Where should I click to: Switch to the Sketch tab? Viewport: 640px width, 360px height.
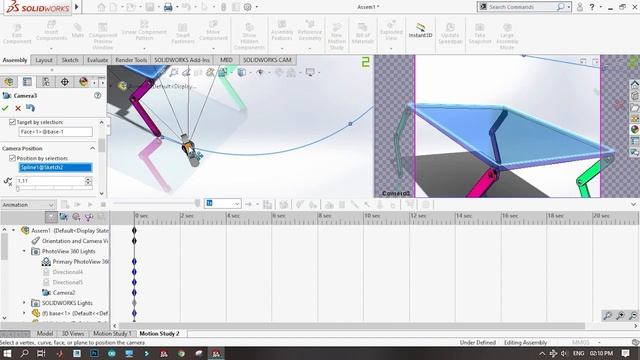coord(70,60)
